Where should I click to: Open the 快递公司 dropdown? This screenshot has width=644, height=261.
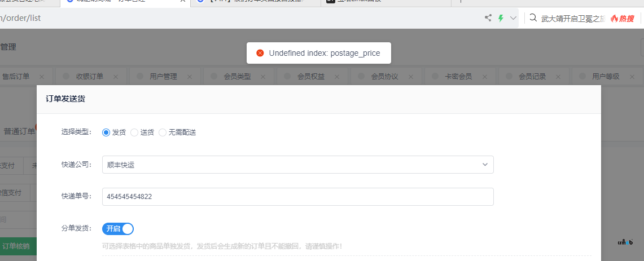click(297, 165)
